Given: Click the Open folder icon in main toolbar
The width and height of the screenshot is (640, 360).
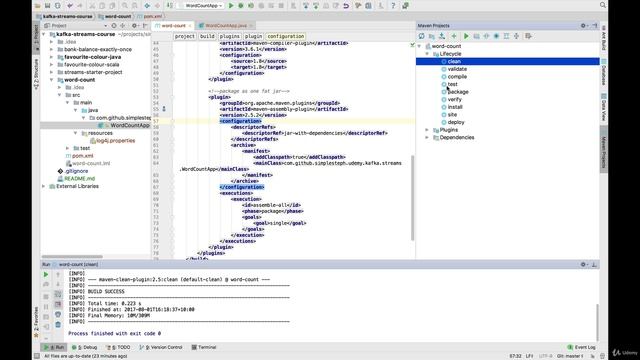Looking at the screenshot, I should 38,6.
